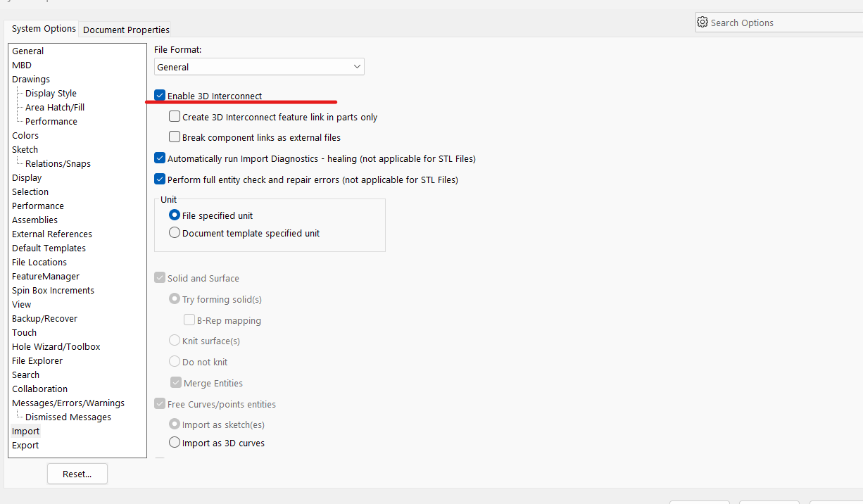Select Relations/Snaps under Sketch
This screenshot has height=504, width=863.
[x=58, y=163]
